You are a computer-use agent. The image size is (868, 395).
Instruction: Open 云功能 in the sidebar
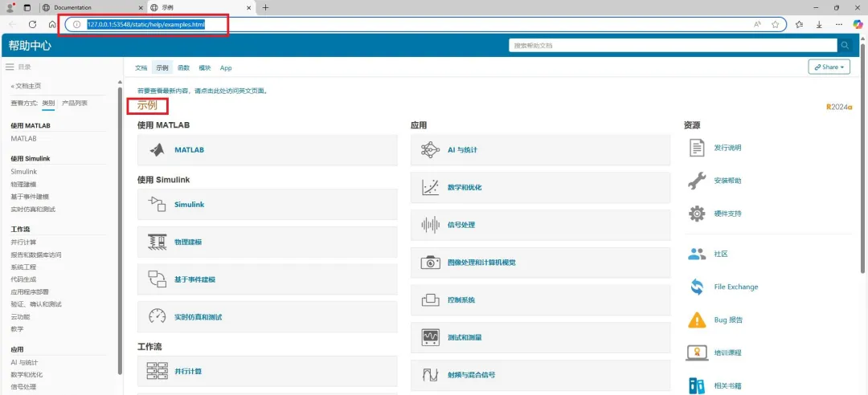20,316
